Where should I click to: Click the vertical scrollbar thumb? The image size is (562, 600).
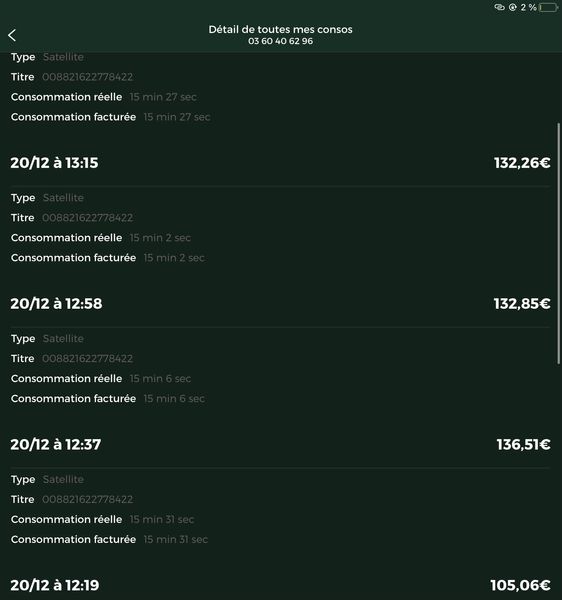pos(559,243)
